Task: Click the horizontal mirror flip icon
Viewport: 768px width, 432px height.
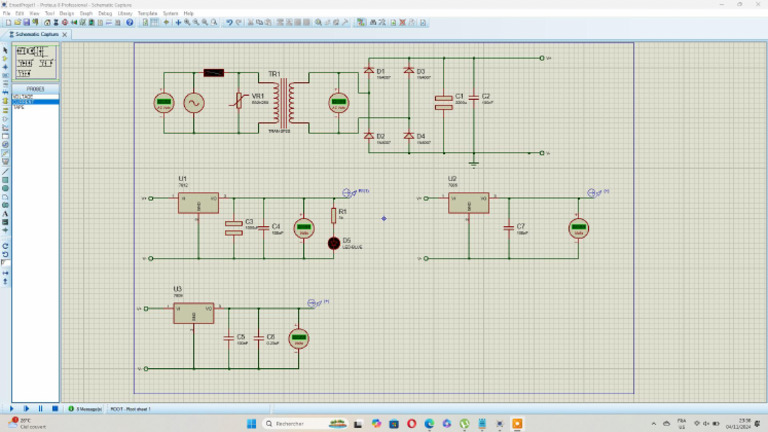Action: click(x=5, y=273)
